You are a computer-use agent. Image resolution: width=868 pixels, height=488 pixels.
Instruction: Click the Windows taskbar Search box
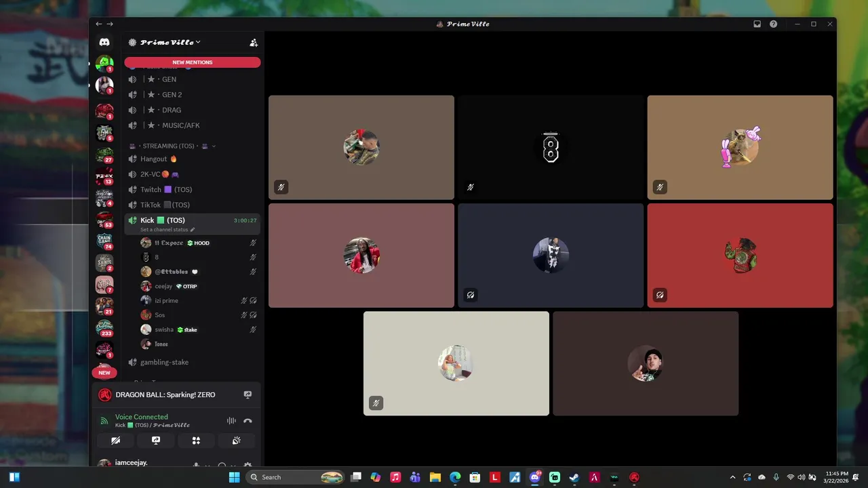point(296,477)
